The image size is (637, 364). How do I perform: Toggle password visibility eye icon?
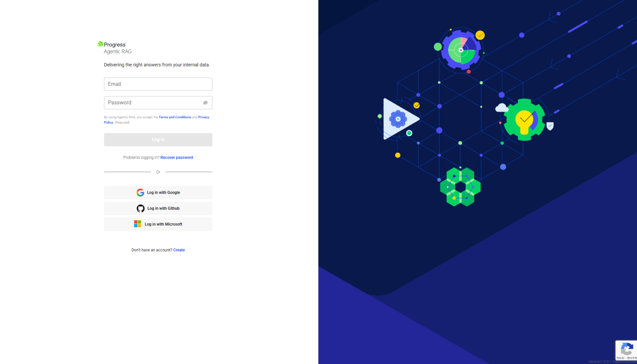pyautogui.click(x=205, y=103)
